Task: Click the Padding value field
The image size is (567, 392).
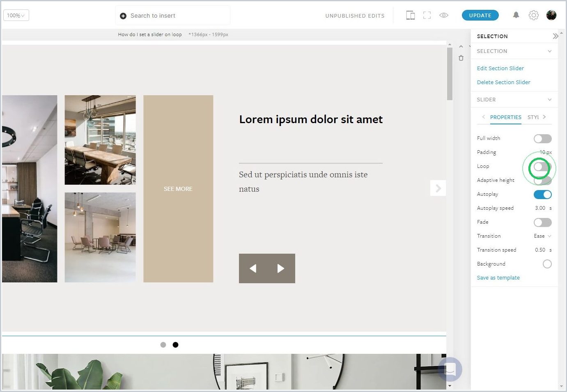Action: (x=546, y=152)
